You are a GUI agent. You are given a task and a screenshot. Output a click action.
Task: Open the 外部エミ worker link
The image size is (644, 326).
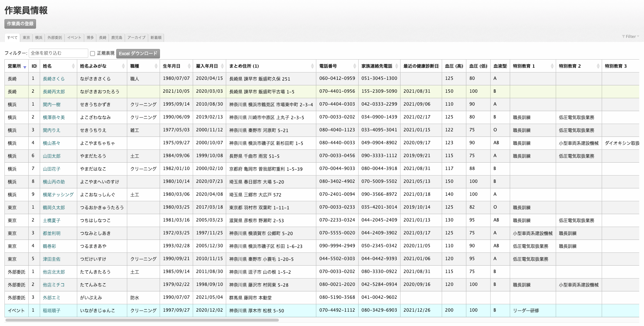coord(51,298)
